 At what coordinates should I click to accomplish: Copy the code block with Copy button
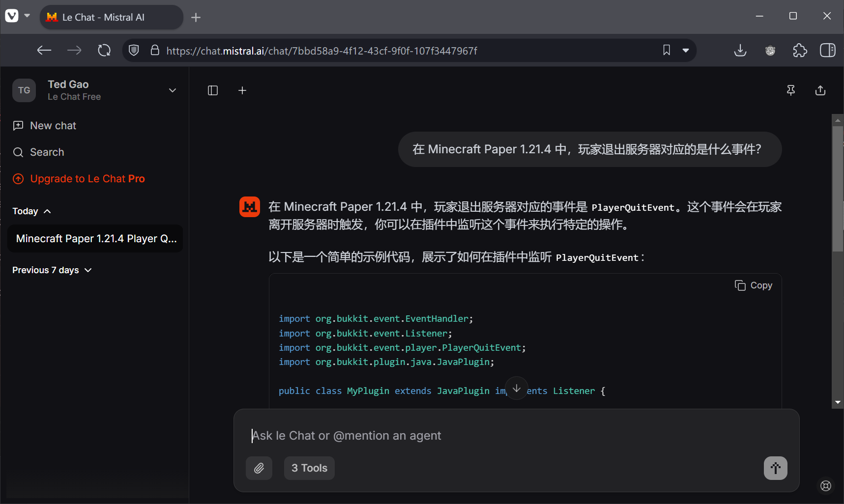(754, 285)
